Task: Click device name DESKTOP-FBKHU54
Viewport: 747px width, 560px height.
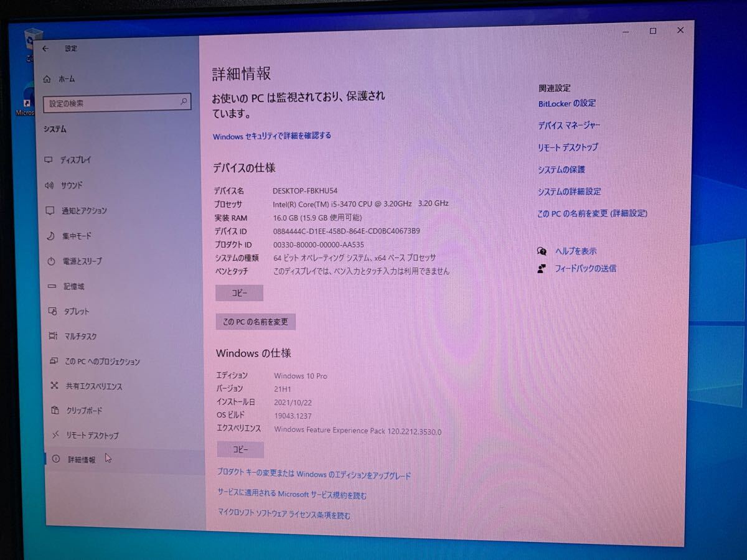Action: pyautogui.click(x=305, y=190)
